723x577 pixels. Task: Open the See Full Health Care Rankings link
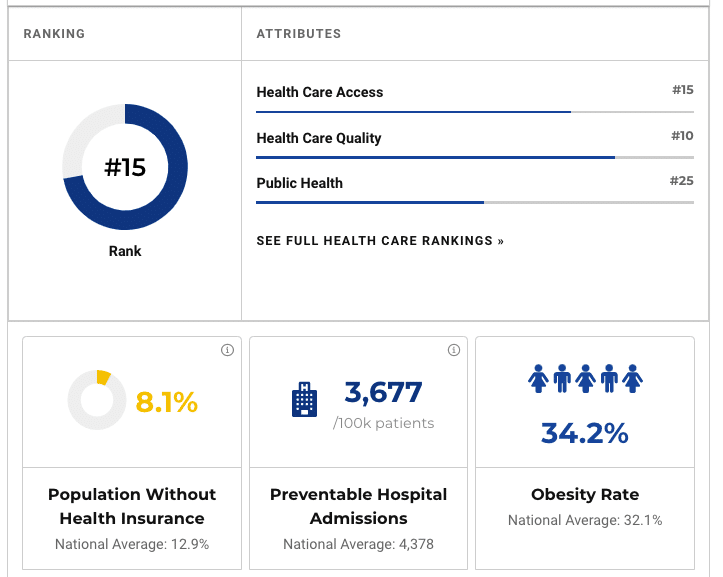click(x=380, y=241)
